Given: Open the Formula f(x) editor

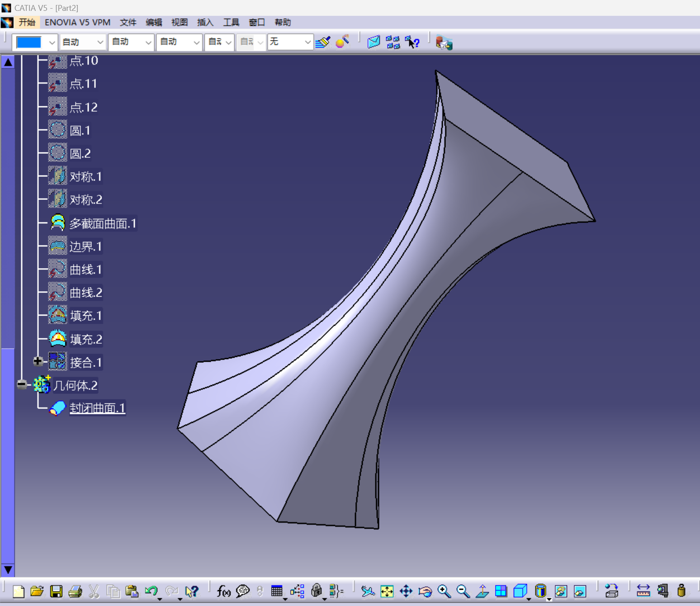Looking at the screenshot, I should pyautogui.click(x=223, y=591).
